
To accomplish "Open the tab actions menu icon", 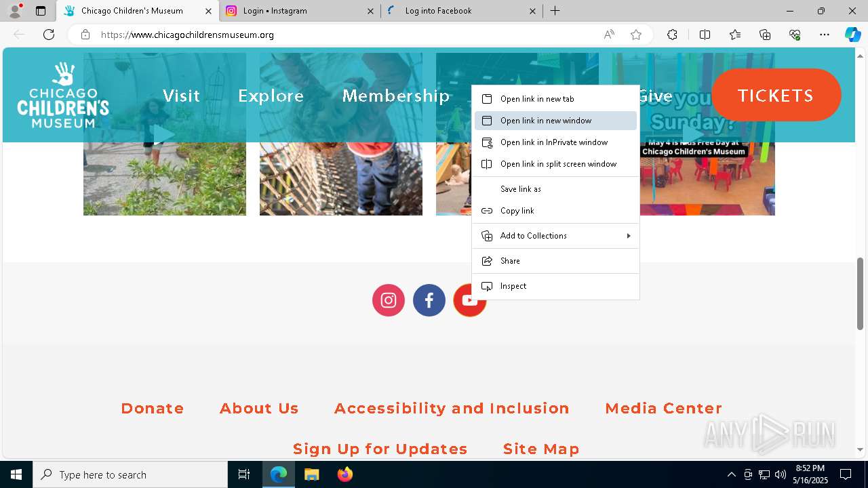I will [x=41, y=11].
